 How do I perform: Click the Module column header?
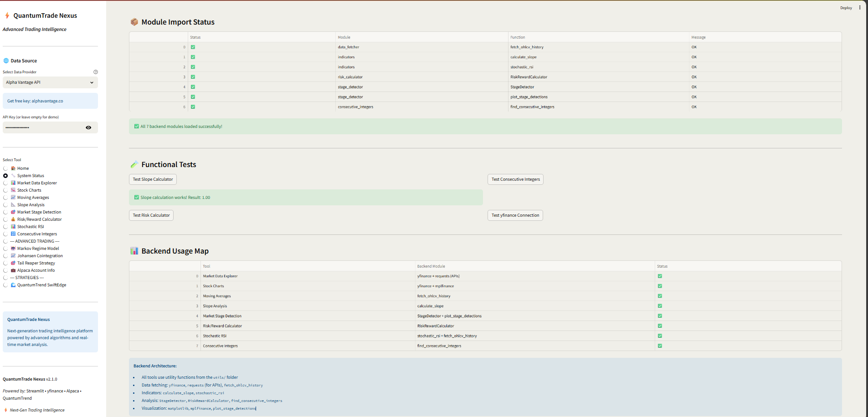[x=421, y=37]
